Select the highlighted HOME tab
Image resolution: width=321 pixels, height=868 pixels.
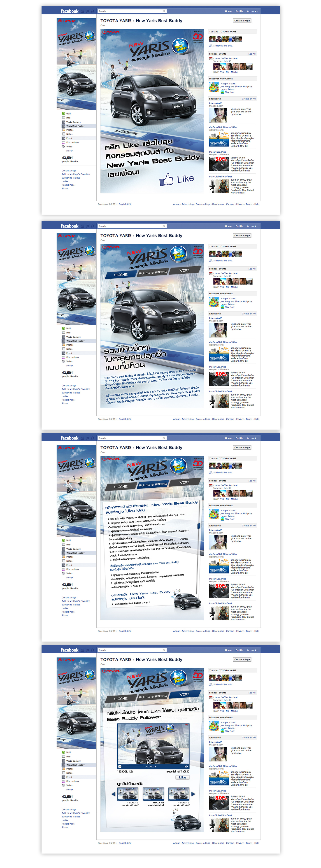point(121,275)
